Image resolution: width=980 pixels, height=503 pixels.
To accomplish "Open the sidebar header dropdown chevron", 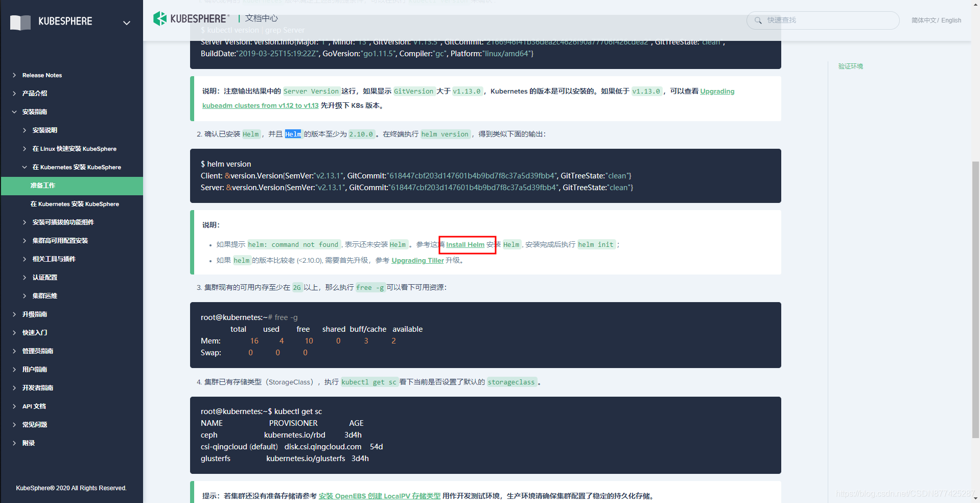I will pyautogui.click(x=127, y=22).
